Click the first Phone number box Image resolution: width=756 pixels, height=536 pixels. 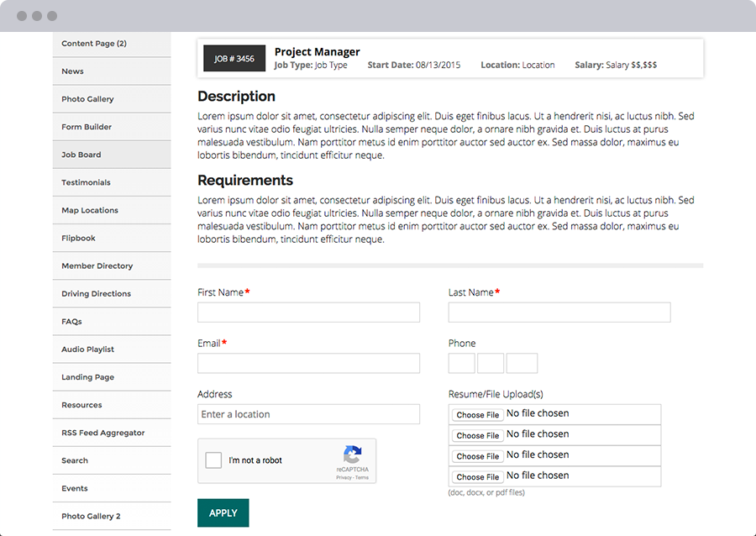coord(461,363)
